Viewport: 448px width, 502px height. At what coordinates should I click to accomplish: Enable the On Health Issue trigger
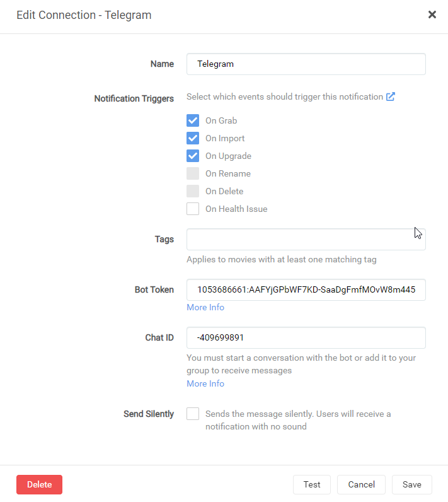pos(193,209)
